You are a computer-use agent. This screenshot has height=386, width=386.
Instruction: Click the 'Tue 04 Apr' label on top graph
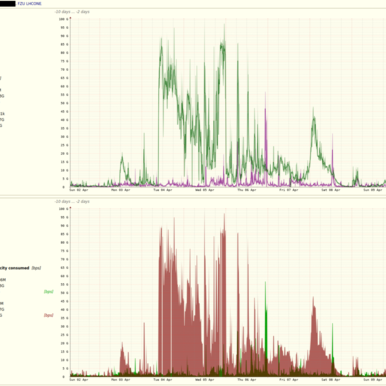click(163, 190)
